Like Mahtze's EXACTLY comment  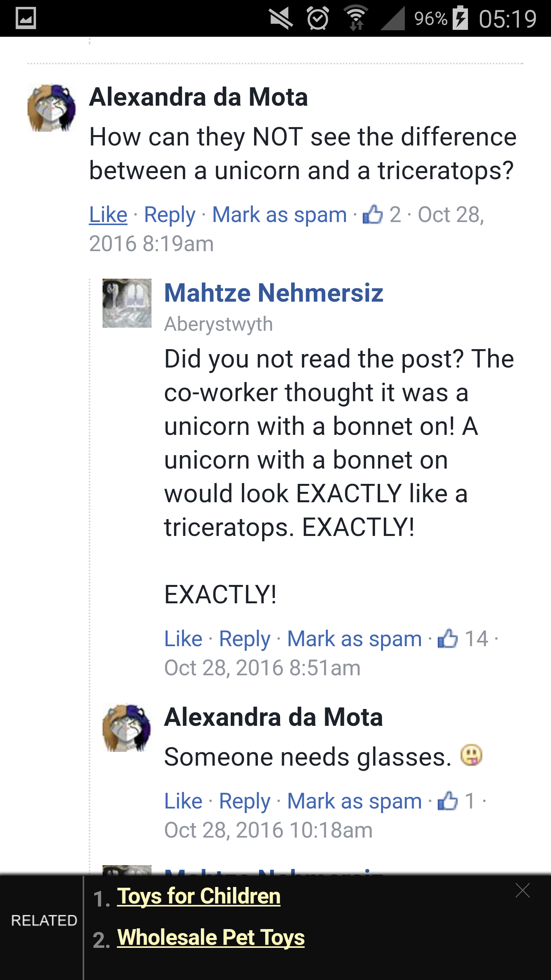pos(183,639)
